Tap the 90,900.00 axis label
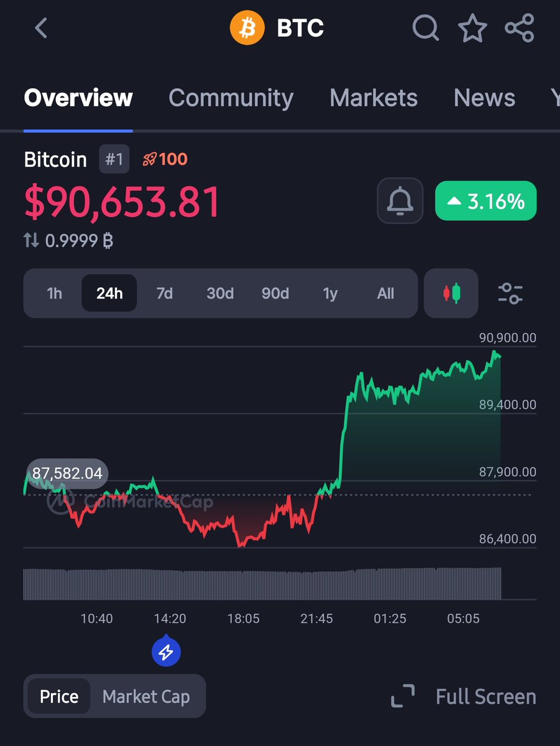This screenshot has height=746, width=560. pyautogui.click(x=507, y=338)
